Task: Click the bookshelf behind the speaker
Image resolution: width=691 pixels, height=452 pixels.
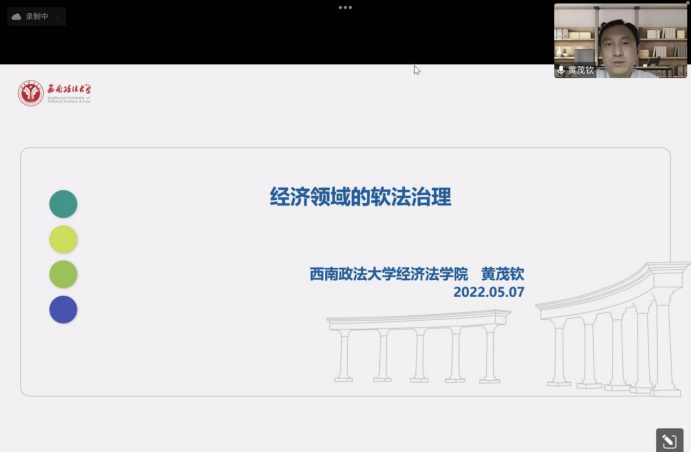Action: [x=660, y=35]
